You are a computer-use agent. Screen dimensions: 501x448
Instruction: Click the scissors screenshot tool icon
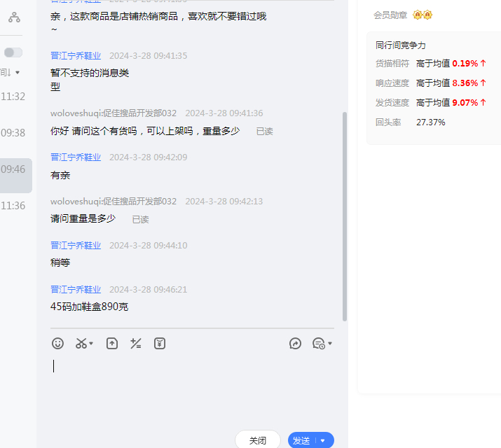click(x=81, y=343)
